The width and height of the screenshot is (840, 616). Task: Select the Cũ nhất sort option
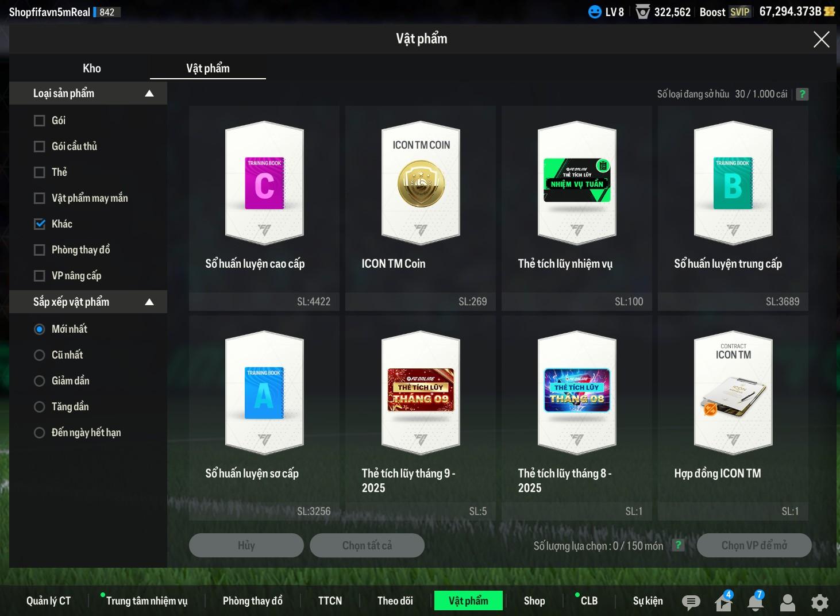(x=40, y=355)
